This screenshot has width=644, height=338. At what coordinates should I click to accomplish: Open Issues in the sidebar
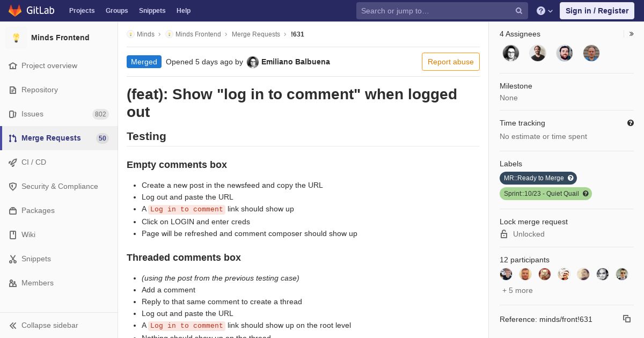[x=59, y=114]
